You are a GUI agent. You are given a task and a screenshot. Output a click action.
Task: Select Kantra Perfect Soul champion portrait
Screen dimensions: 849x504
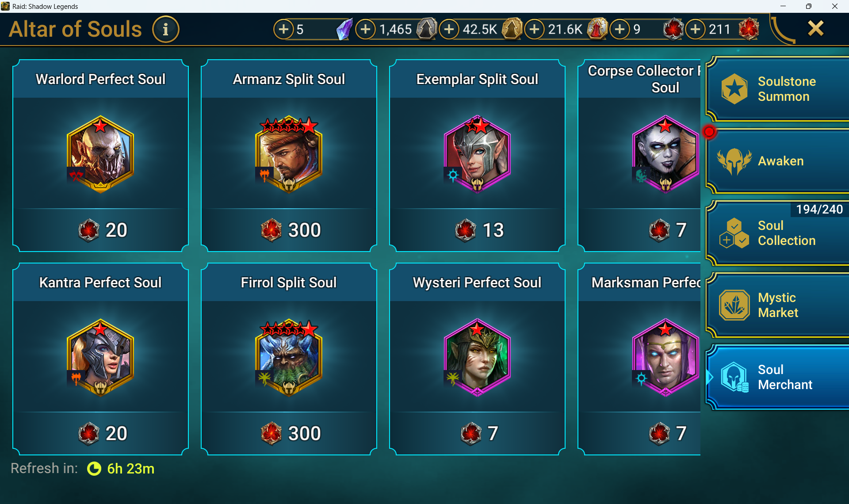[100, 357]
